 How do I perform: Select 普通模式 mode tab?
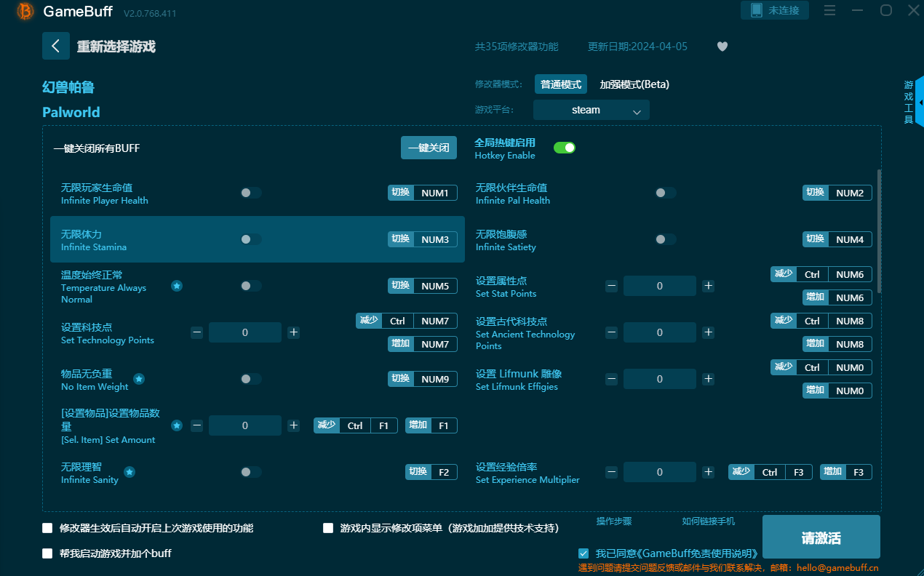[x=561, y=84]
